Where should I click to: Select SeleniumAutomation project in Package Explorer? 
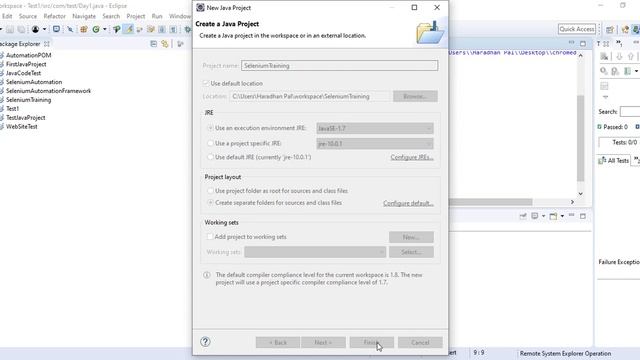click(34, 82)
